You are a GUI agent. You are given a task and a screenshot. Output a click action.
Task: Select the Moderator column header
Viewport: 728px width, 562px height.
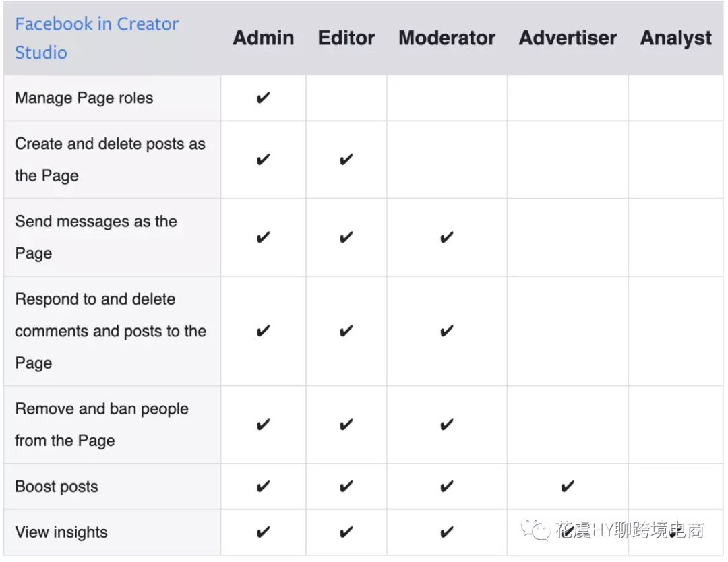(447, 38)
